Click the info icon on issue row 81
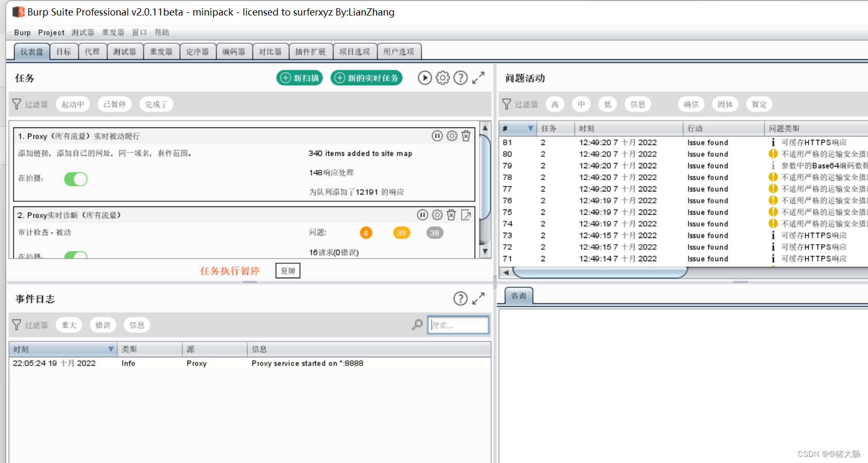 click(x=773, y=142)
